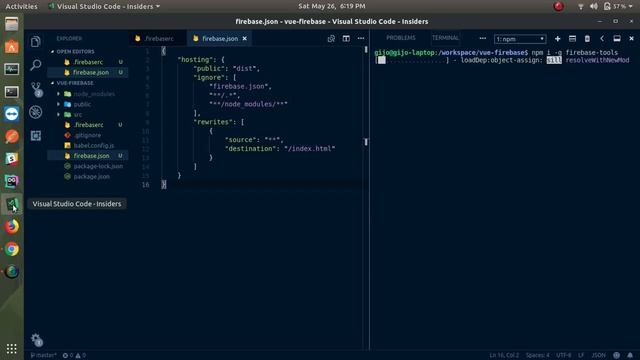Select the firebase.json editor tab
The image size is (640, 360).
click(220, 38)
